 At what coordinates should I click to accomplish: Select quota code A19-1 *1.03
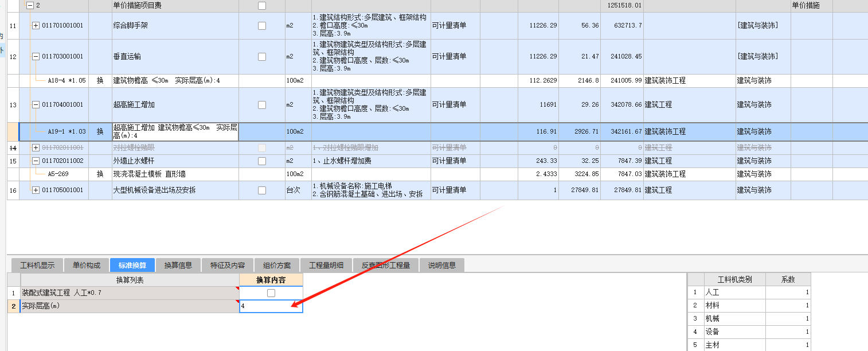click(67, 132)
